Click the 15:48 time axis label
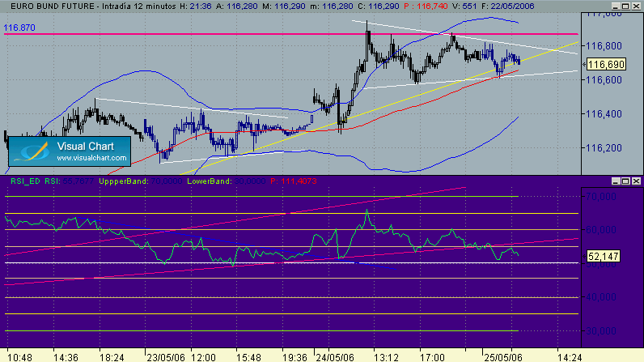The image size is (644, 362). coord(249,357)
